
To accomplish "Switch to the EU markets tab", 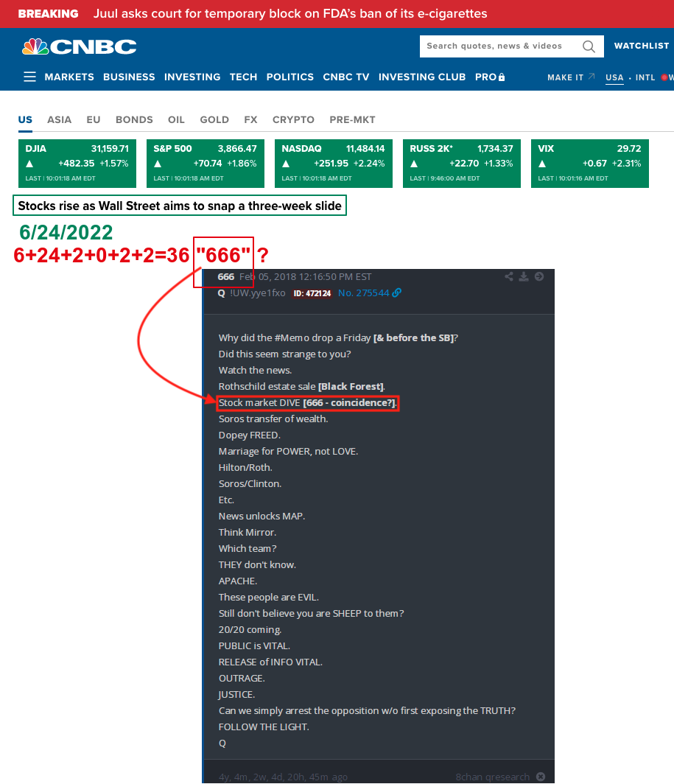I will tap(94, 120).
